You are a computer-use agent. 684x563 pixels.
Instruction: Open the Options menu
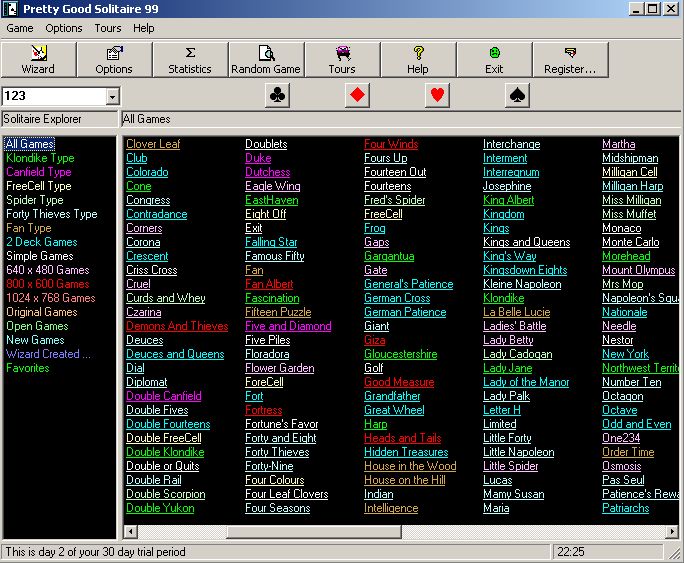(x=64, y=28)
